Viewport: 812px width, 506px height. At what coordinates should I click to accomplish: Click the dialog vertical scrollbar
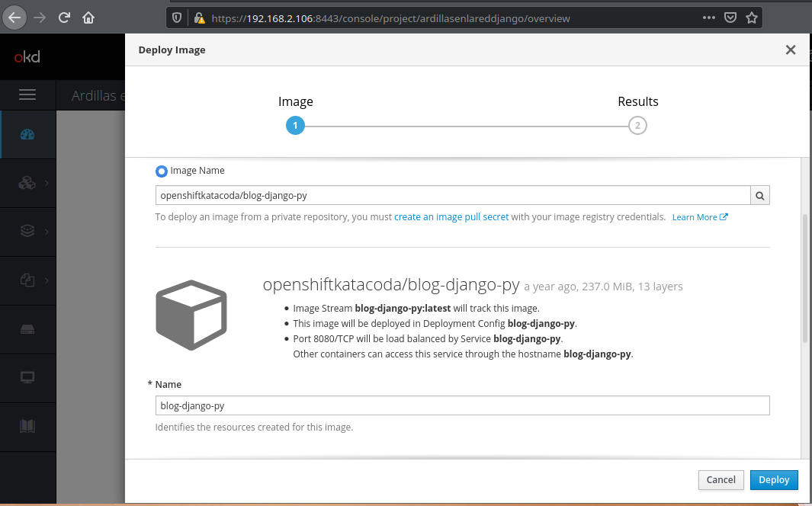click(x=804, y=278)
